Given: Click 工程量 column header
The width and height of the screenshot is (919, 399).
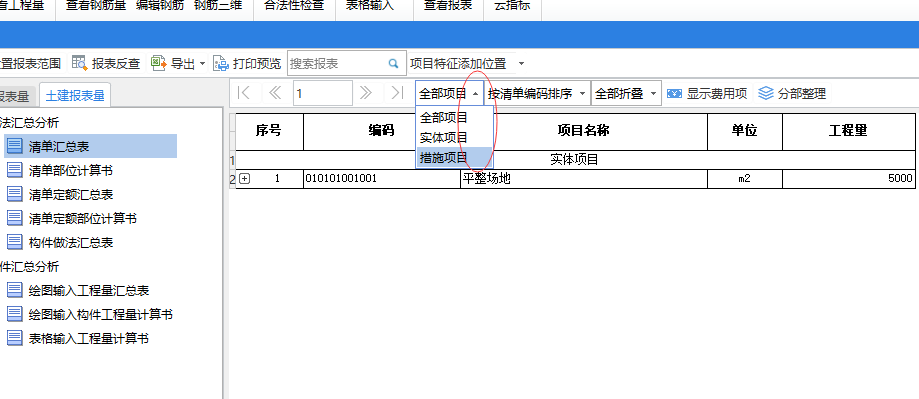Looking at the screenshot, I should point(849,131).
